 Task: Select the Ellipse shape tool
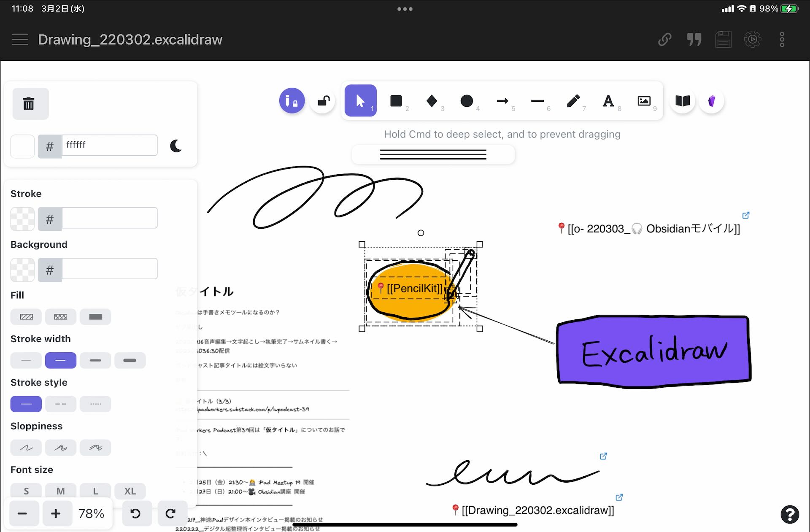point(467,101)
